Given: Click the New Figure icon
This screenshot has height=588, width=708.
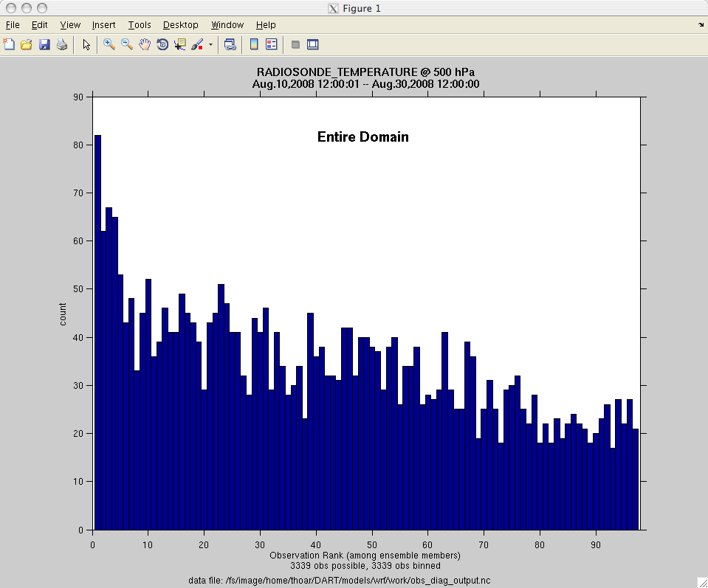Looking at the screenshot, I should coord(9,44).
